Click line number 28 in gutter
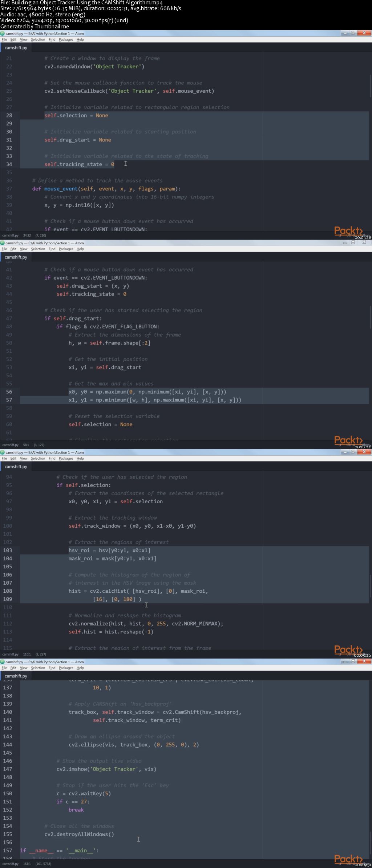Viewport: 372px width, 868px height. (9, 115)
